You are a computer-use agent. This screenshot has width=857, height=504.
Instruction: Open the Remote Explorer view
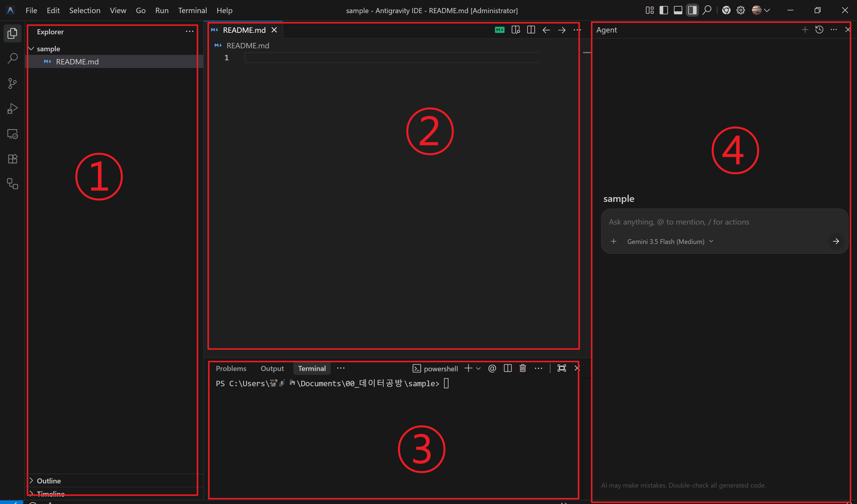pos(13,134)
